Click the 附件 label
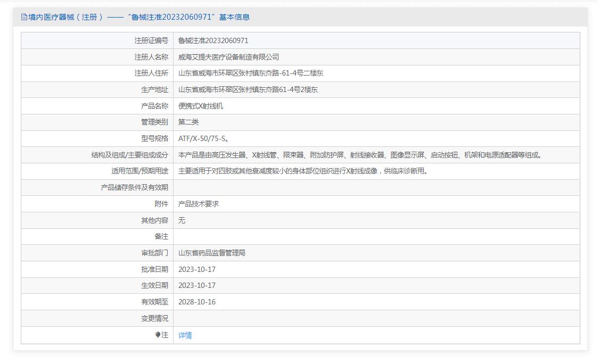This screenshot has width=598, height=364. 161,204
